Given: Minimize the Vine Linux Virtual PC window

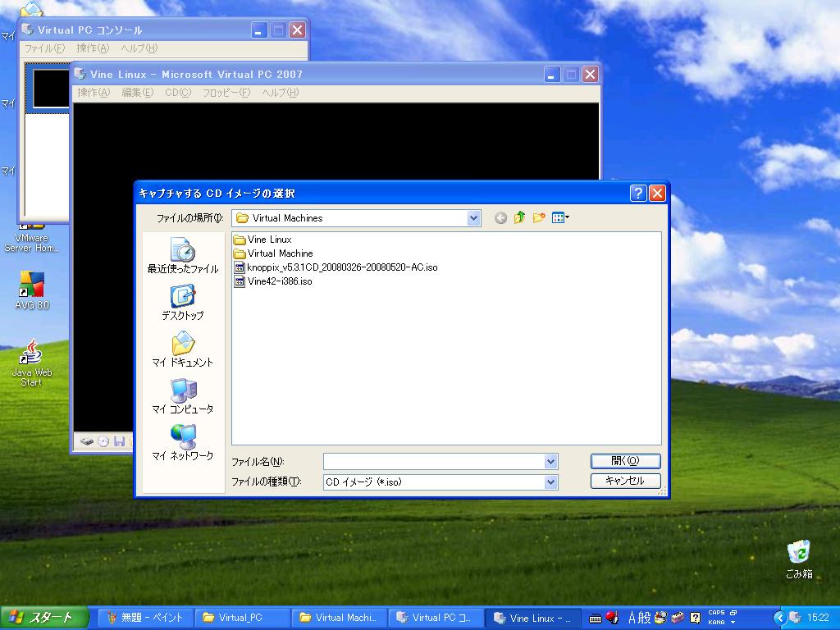Looking at the screenshot, I should pos(552,75).
